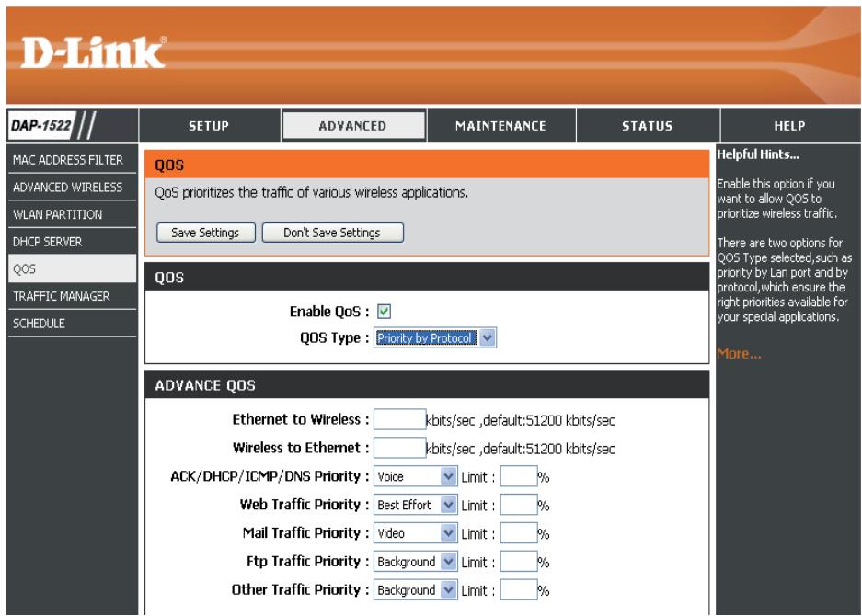This screenshot has height=616, width=862.
Task: Click the More... help link
Action: click(x=739, y=354)
